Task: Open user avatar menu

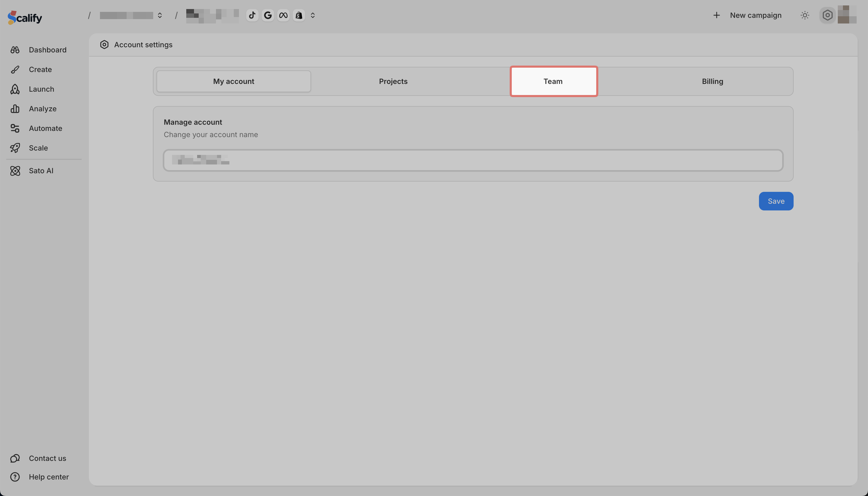Action: coord(847,15)
